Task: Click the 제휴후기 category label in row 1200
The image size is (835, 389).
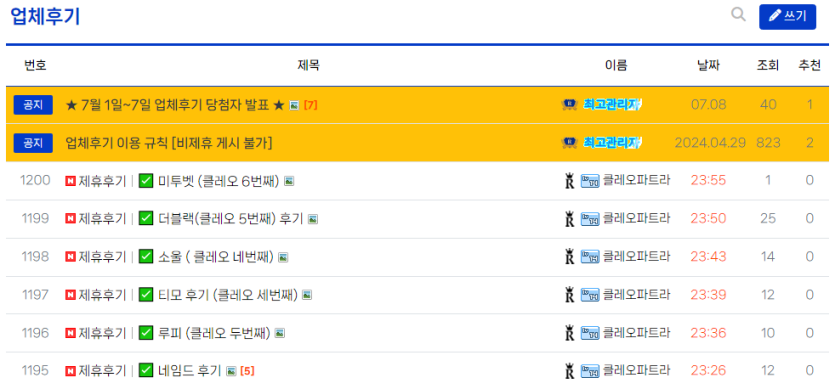Action: pos(102,181)
